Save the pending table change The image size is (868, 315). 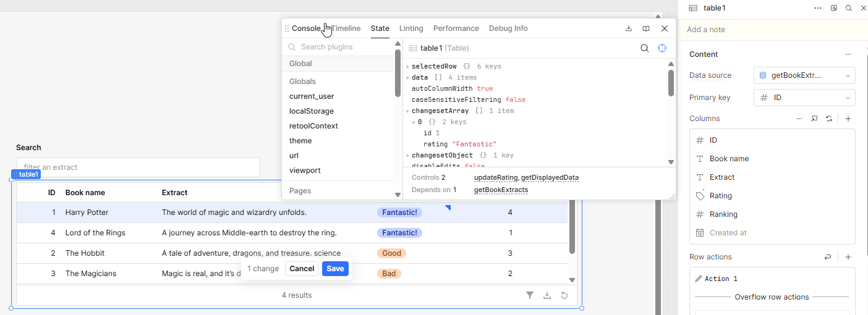coord(335,269)
